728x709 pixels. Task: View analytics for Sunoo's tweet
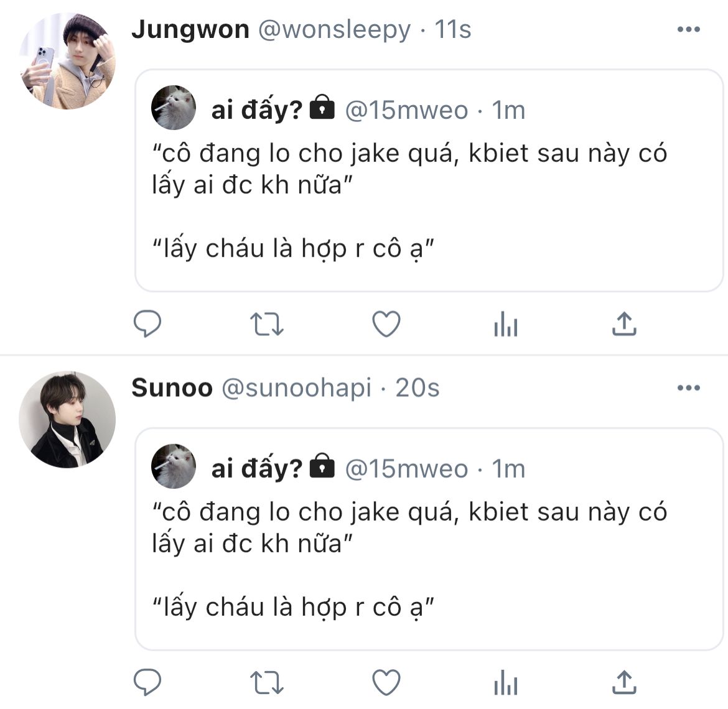[505, 683]
